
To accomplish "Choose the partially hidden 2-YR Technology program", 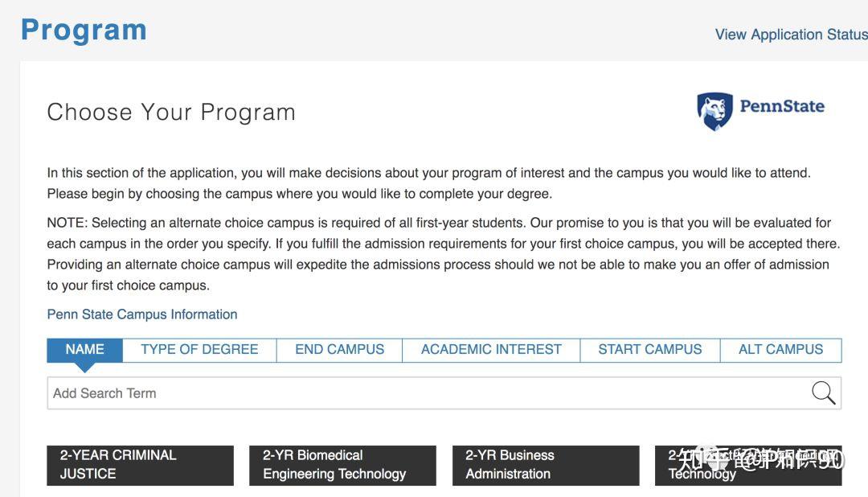I will click(x=747, y=466).
